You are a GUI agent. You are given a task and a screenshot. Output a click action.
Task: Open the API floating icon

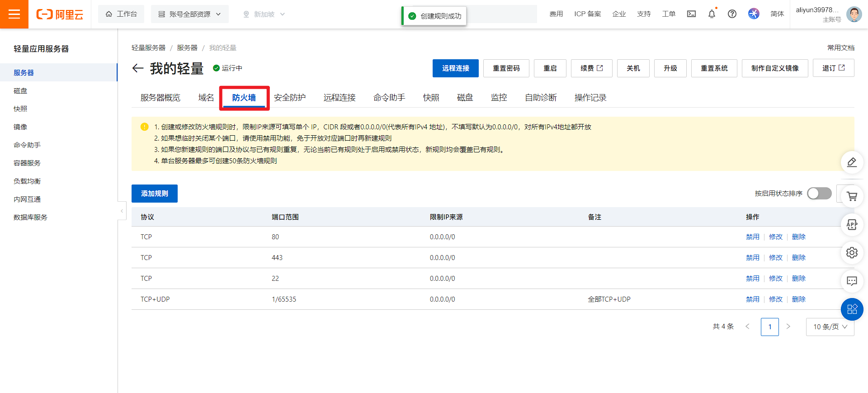pos(852,224)
